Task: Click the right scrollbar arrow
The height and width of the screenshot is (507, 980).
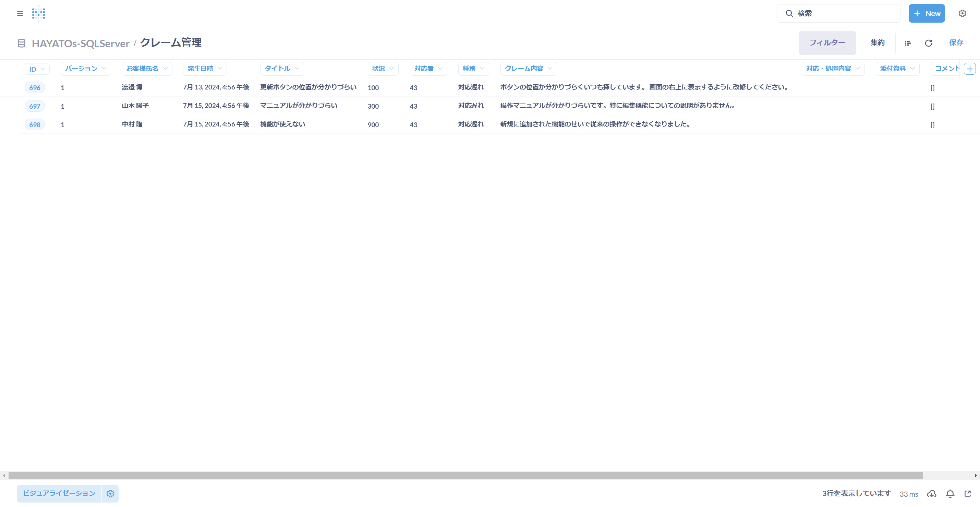Action: [976, 475]
